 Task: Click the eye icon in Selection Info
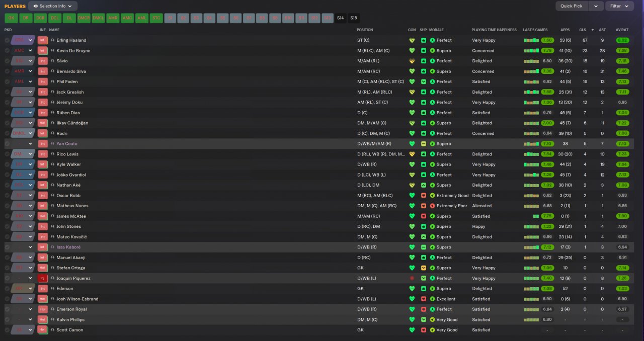[35, 6]
